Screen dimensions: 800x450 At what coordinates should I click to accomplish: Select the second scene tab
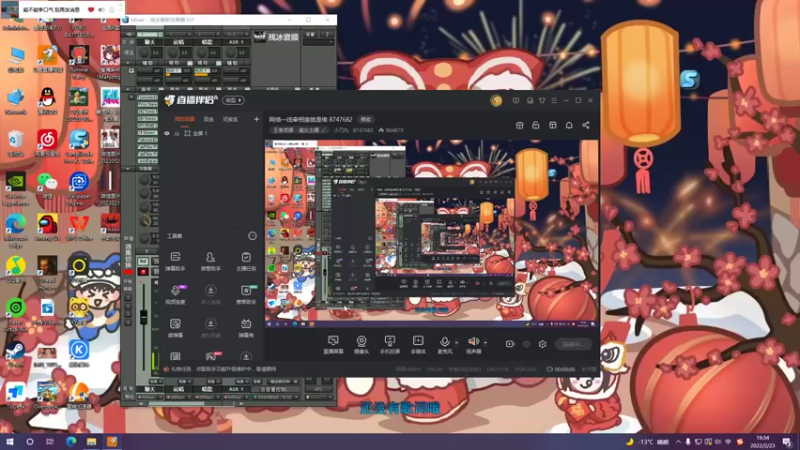[x=209, y=119]
